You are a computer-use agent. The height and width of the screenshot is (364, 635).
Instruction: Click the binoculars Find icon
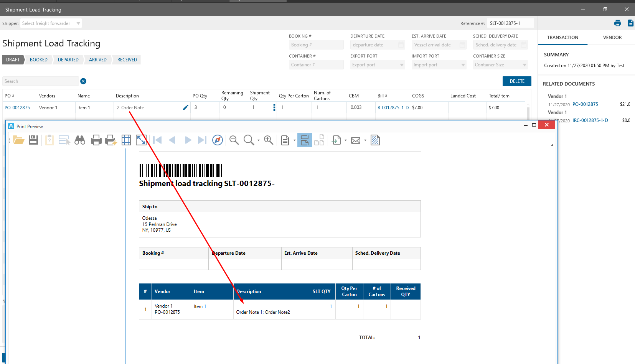tap(80, 140)
